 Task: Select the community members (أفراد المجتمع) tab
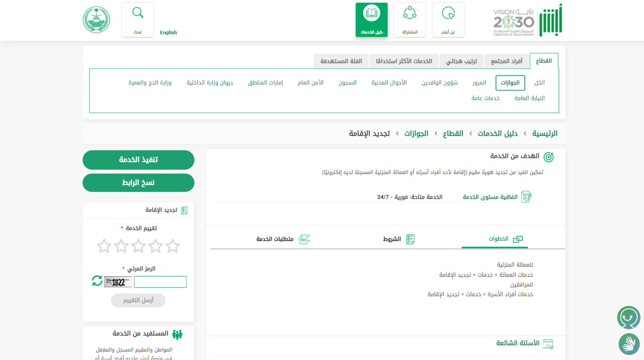tap(506, 61)
